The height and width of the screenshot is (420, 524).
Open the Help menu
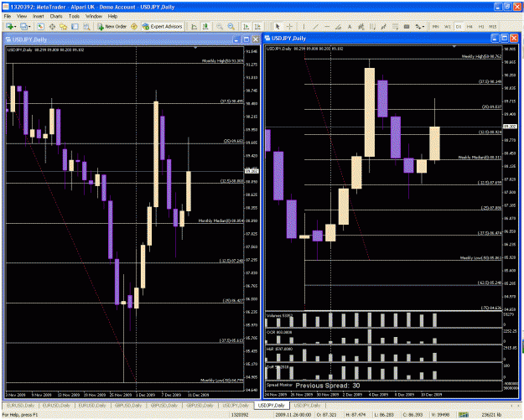pos(112,16)
